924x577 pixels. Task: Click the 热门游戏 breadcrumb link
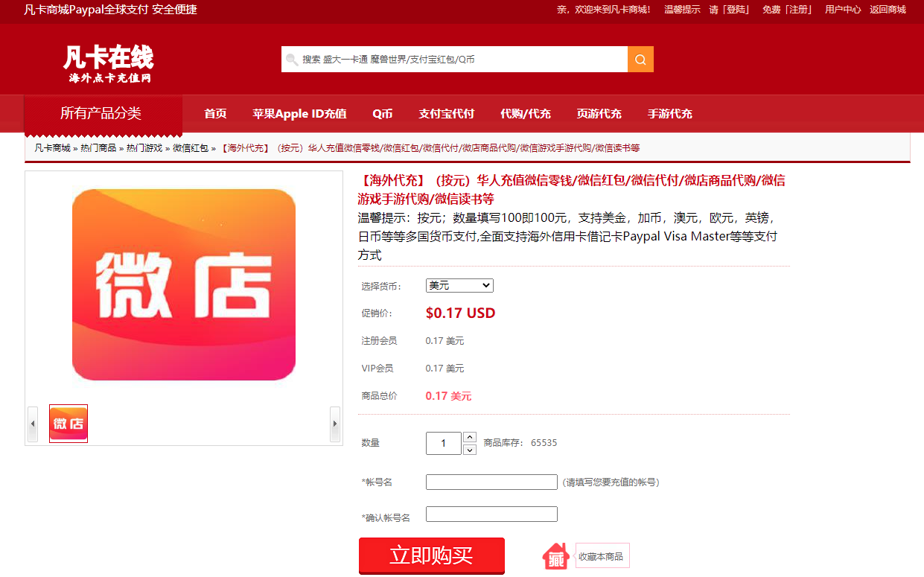(144, 148)
